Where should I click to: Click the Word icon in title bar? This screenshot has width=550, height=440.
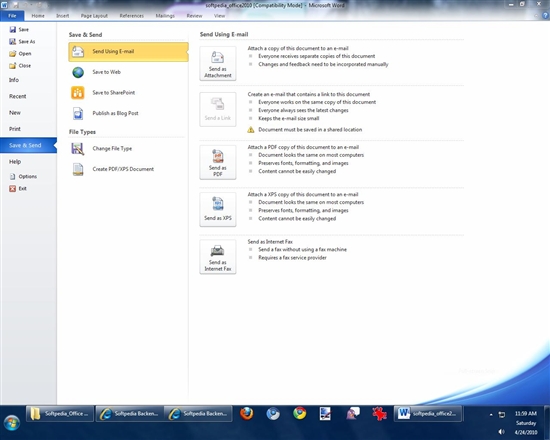pyautogui.click(x=4, y=5)
